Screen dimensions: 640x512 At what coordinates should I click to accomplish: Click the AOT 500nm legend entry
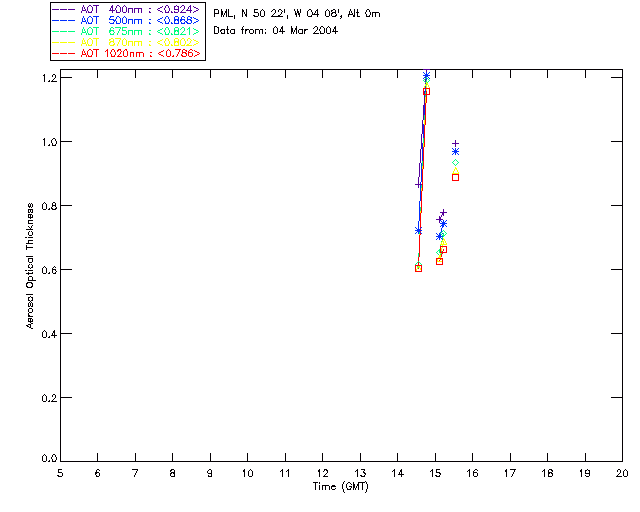tap(127, 20)
